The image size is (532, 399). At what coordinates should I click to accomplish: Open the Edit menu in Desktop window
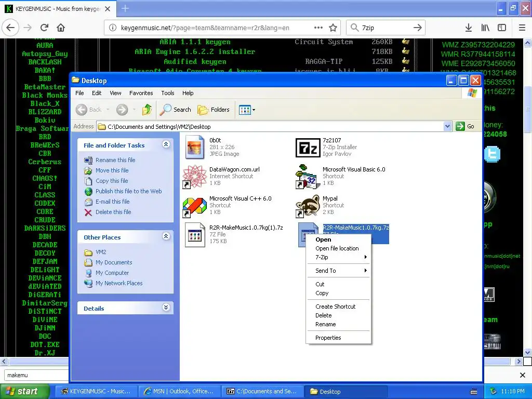tap(97, 93)
